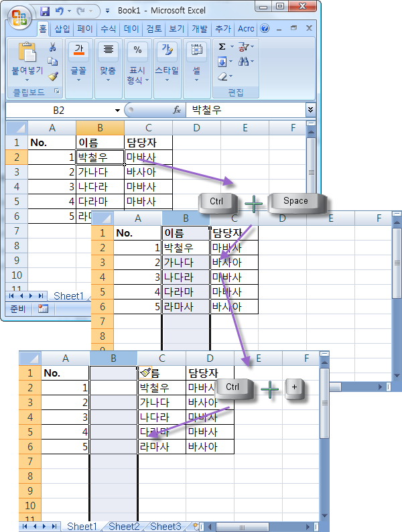
Task: Click the macro record icon in status bar
Action: (x=43, y=309)
